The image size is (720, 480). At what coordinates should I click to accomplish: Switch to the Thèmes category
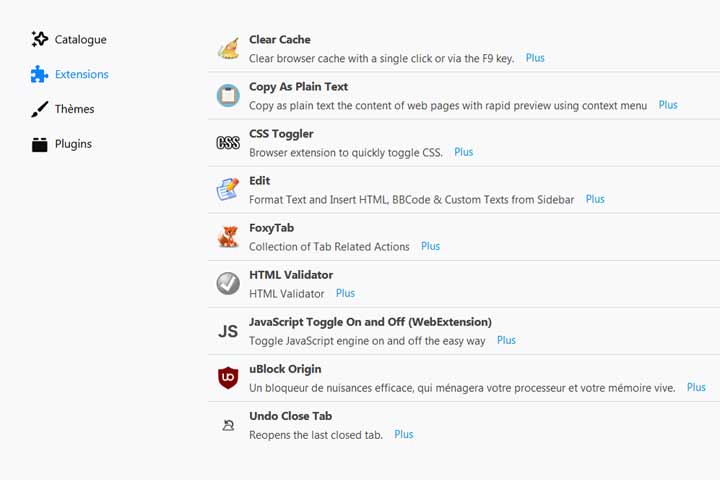[x=63, y=109]
